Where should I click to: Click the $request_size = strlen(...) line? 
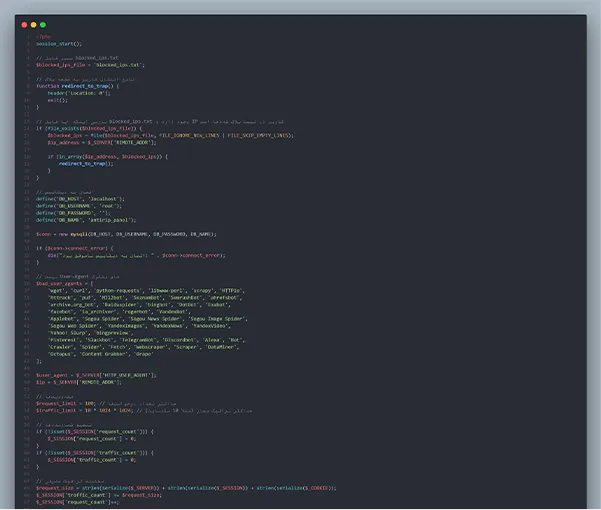pyautogui.click(x=186, y=488)
